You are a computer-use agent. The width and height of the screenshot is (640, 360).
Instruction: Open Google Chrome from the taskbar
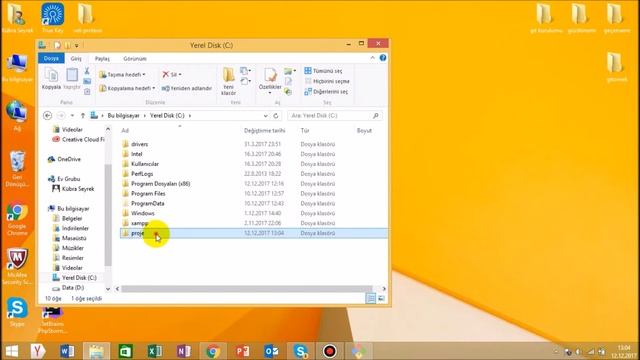(x=213, y=351)
